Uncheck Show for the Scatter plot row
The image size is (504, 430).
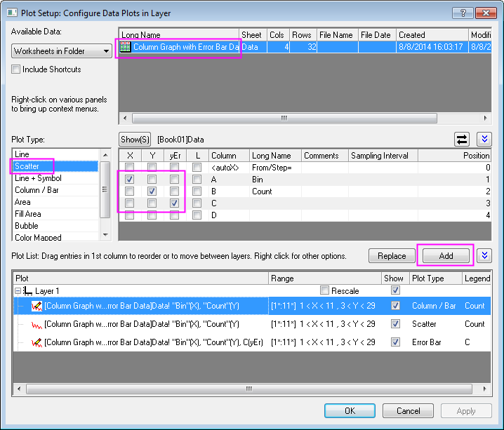point(395,323)
